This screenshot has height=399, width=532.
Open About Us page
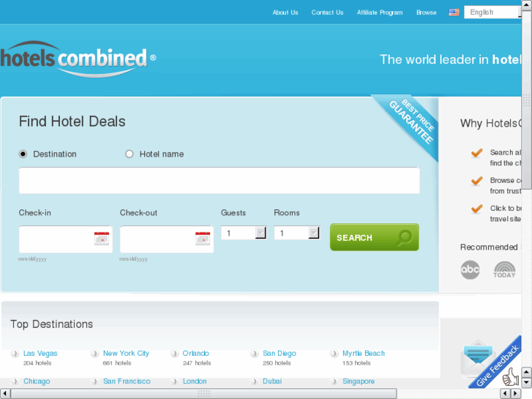click(x=285, y=12)
